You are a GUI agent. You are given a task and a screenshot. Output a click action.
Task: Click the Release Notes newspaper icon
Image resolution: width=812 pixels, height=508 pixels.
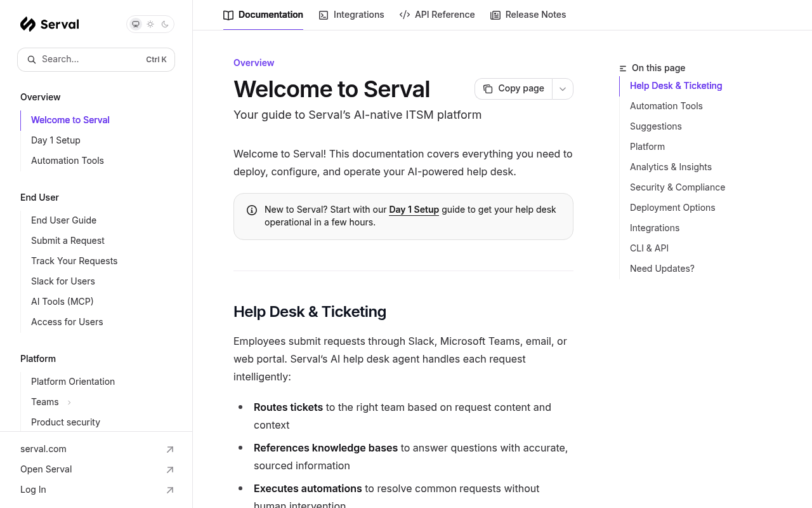click(x=495, y=15)
